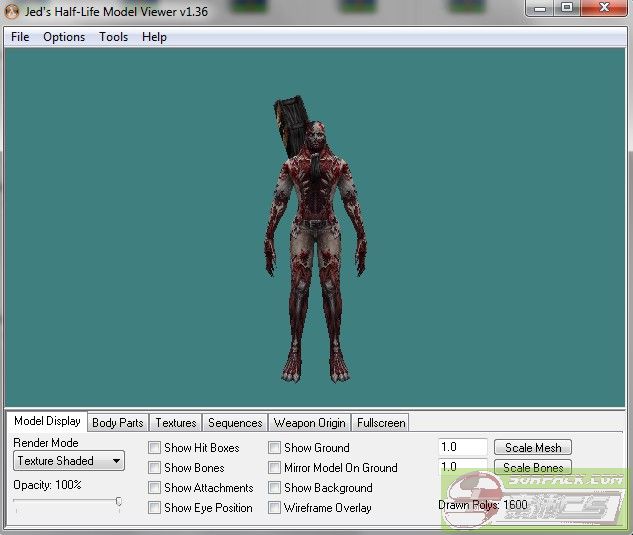This screenshot has width=633, height=535.
Task: Enable Show Attachments checkbox
Action: pyautogui.click(x=155, y=488)
